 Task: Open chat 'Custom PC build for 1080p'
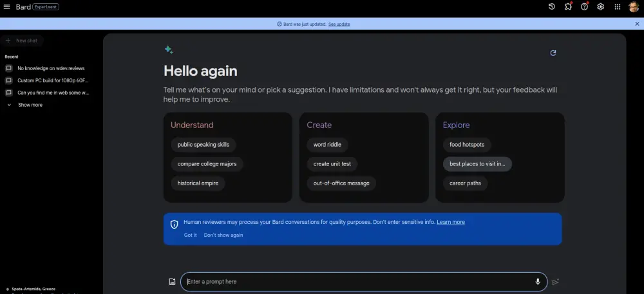tap(53, 81)
